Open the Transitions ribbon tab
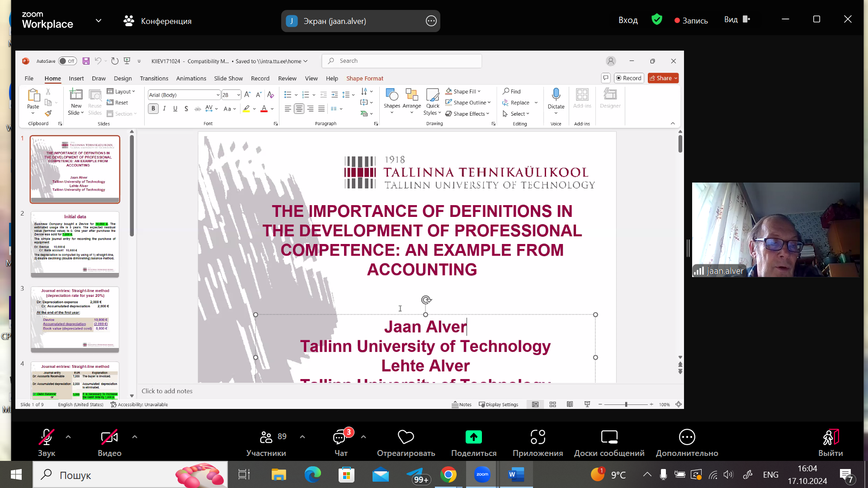 [154, 78]
